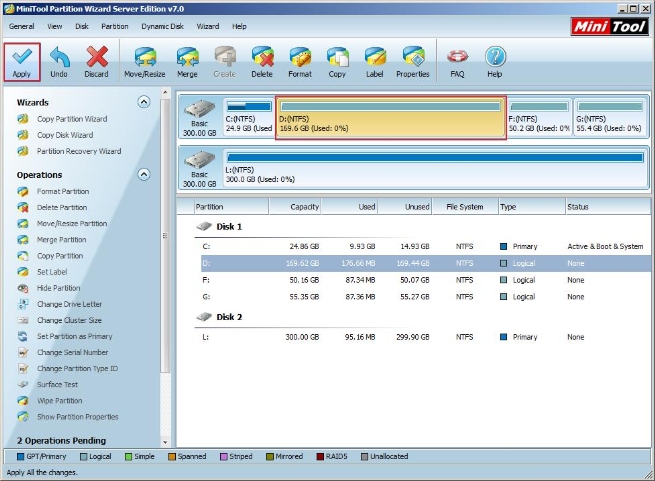The height and width of the screenshot is (481, 655).
Task: Open the Disk menu
Action: [82, 26]
